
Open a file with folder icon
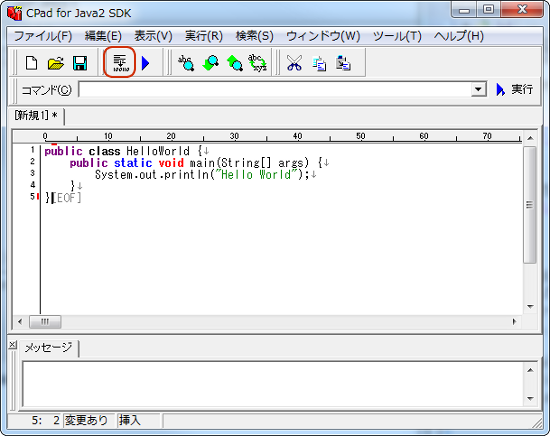tap(56, 63)
